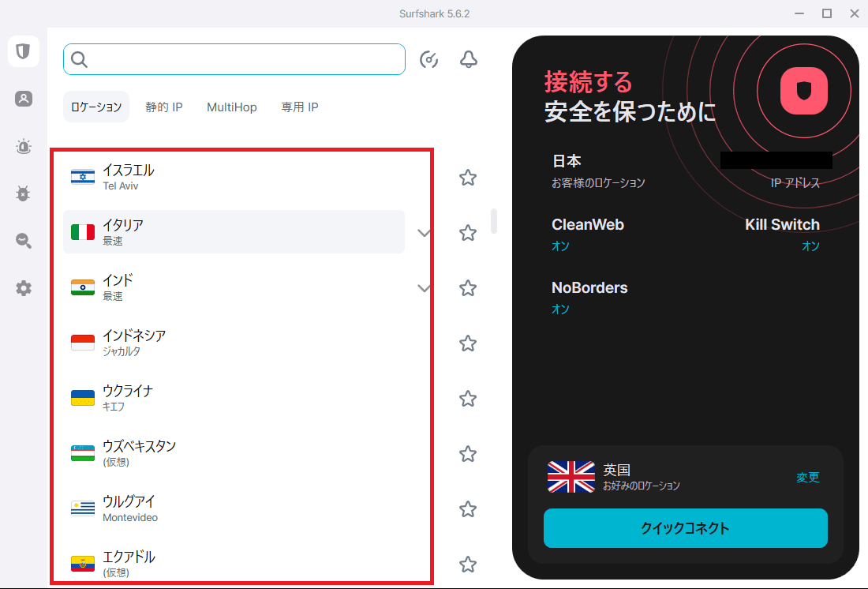Switch to the 専用 IP tab

[300, 107]
